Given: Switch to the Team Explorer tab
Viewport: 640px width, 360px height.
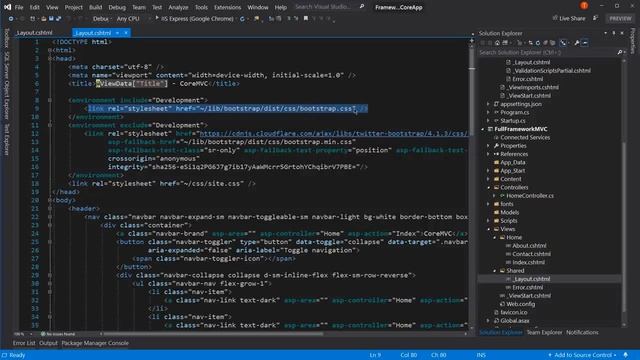Looking at the screenshot, I should click(x=544, y=332).
